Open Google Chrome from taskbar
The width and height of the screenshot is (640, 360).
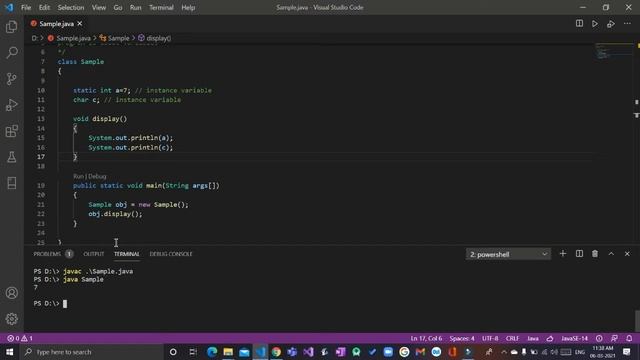pyautogui.click(x=276, y=352)
